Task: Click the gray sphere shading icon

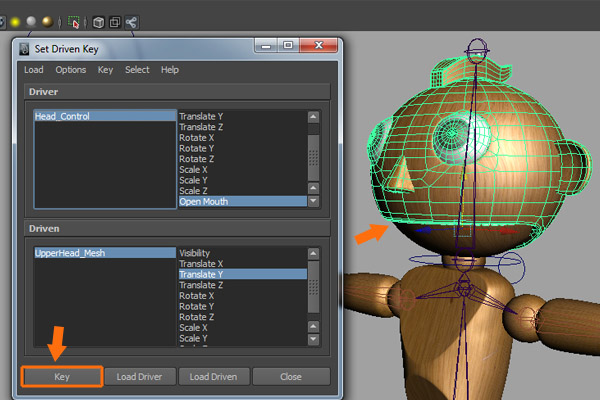Action: click(x=31, y=21)
